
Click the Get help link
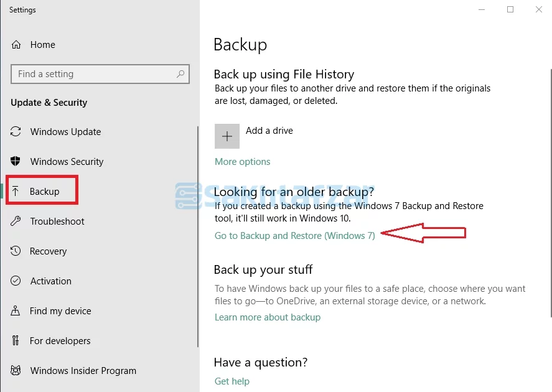(x=232, y=381)
